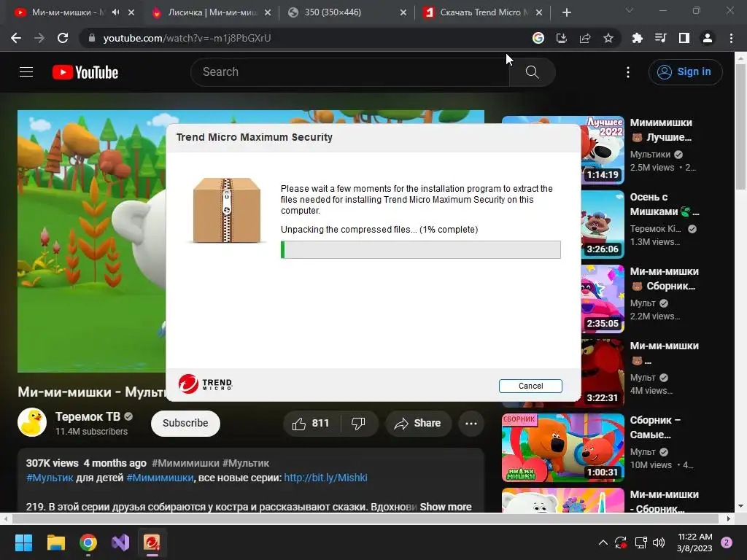The height and width of the screenshot is (560, 747).
Task: Close the 350 (350×446) tab
Action: click(403, 13)
